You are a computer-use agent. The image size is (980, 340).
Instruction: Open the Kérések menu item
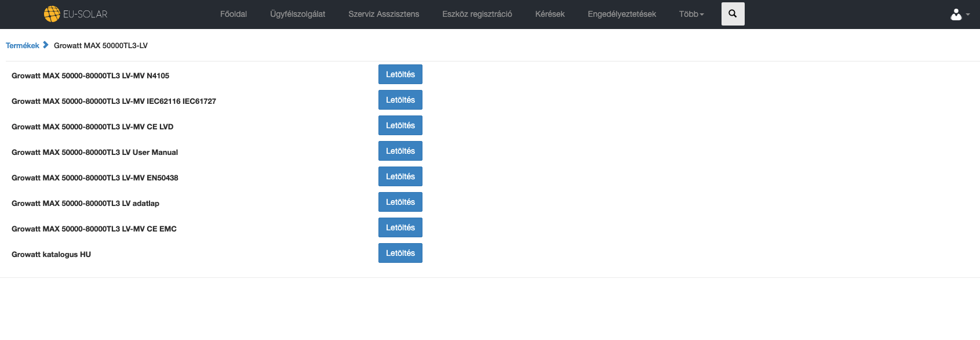[x=549, y=14]
